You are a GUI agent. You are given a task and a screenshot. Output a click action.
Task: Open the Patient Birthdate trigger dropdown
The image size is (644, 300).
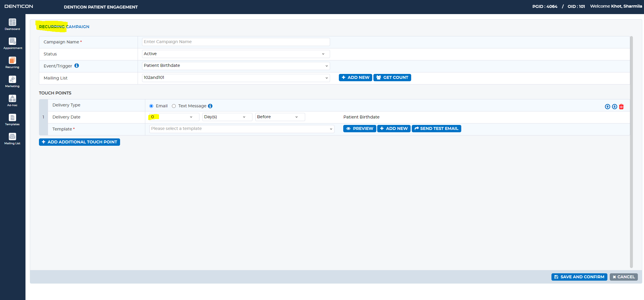236,66
